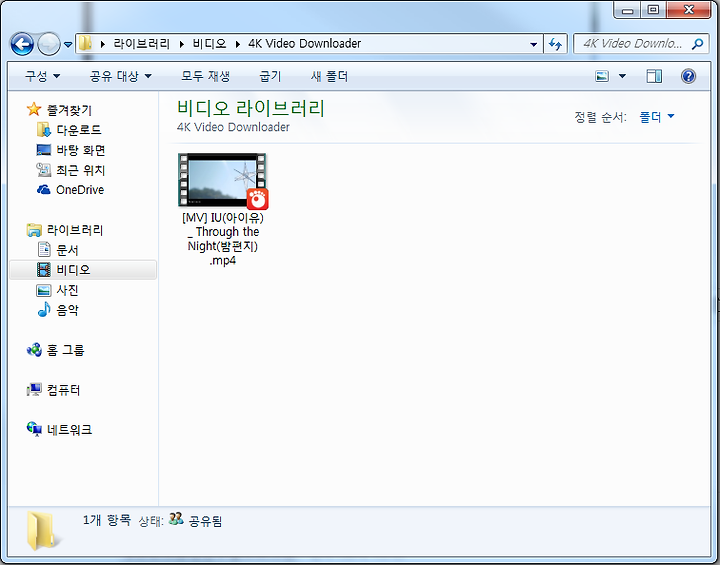Screen dimensions: 720x565
Task: Open 다운로드 in the navigation pane
Action: (x=79, y=130)
